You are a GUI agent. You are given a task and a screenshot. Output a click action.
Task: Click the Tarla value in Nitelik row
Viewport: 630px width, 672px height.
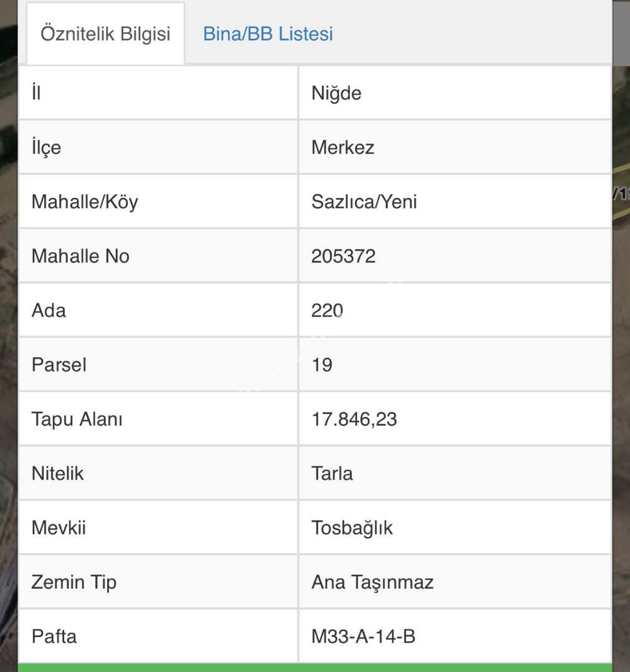point(332,473)
